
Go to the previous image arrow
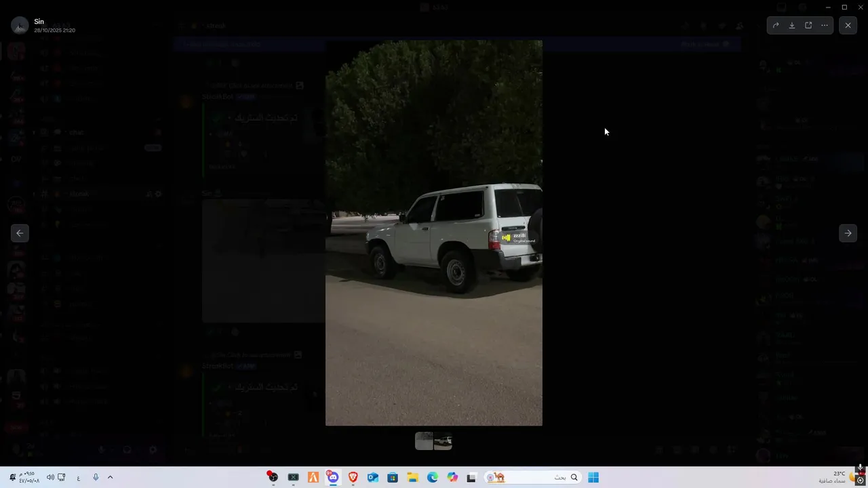(20, 233)
